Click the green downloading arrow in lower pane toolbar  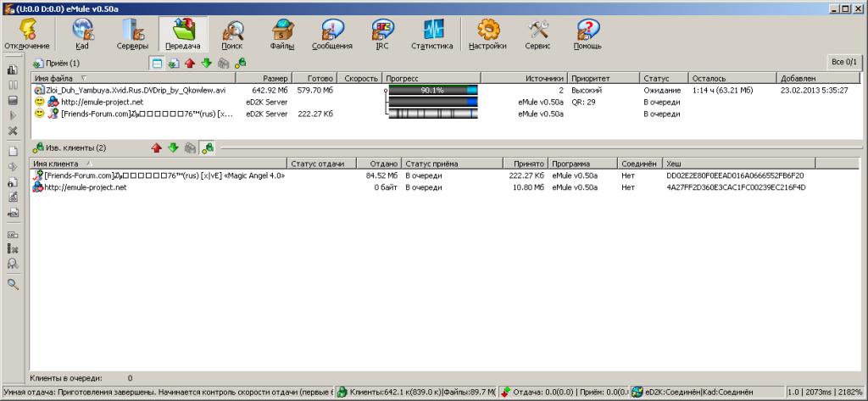[173, 148]
